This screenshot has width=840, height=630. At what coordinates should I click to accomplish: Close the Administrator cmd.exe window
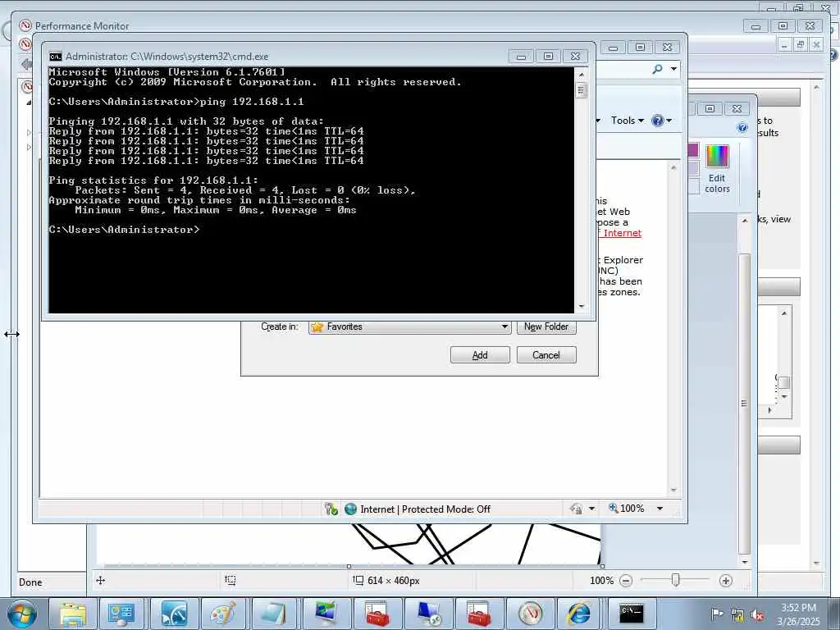click(x=575, y=56)
